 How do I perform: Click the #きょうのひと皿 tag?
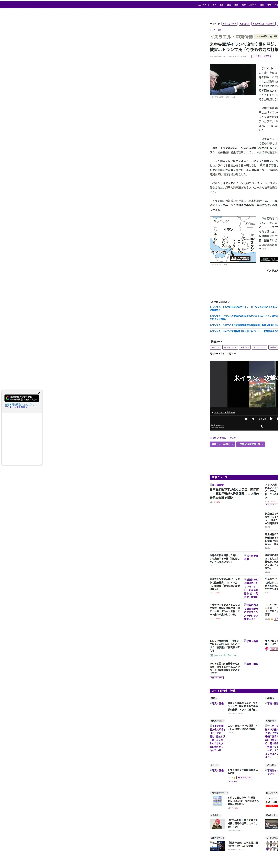(x=244, y=778)
